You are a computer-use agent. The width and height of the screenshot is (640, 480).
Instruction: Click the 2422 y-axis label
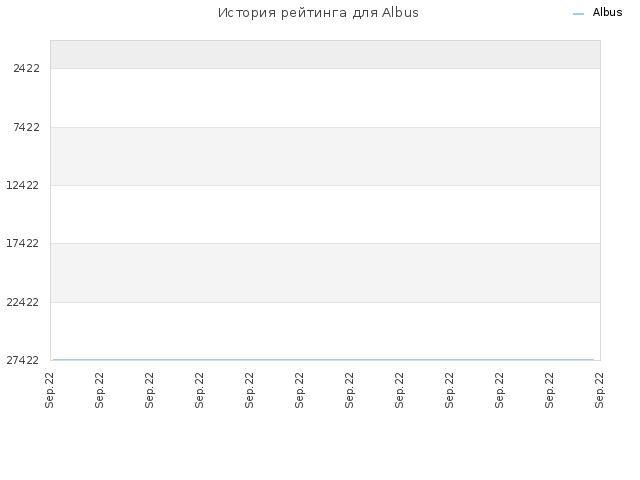27,68
